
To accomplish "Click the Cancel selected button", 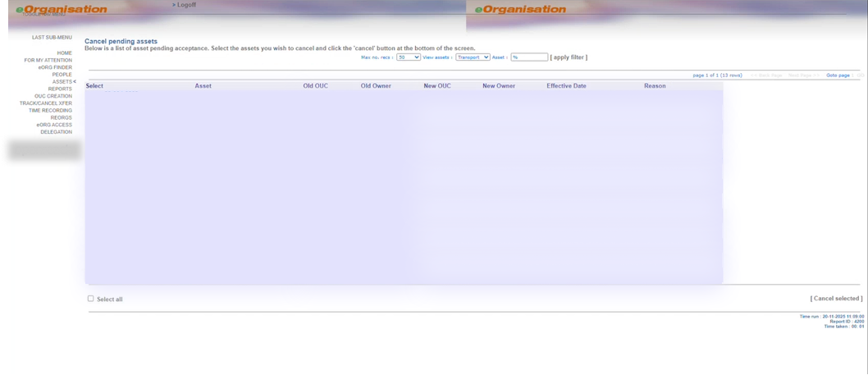I will coord(837,299).
